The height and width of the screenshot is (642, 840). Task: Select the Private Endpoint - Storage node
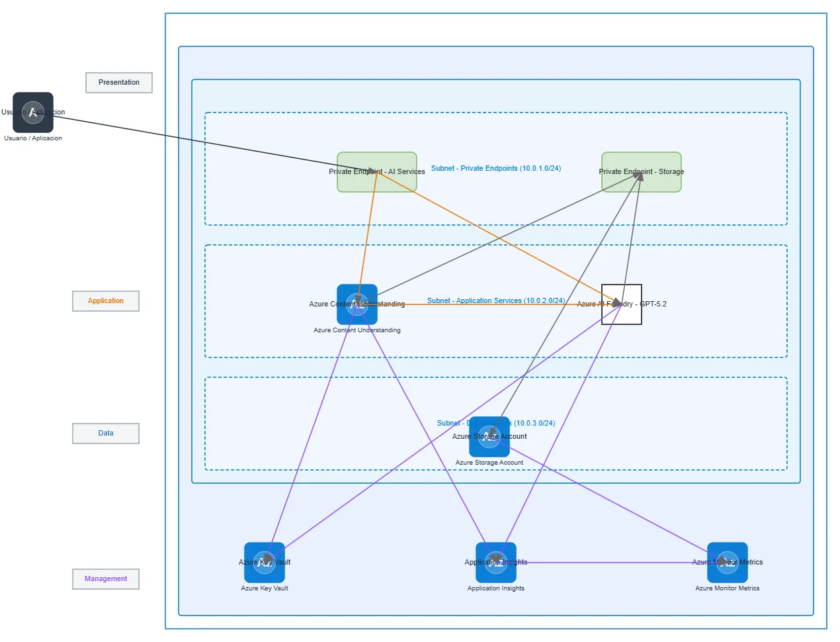[x=642, y=172]
